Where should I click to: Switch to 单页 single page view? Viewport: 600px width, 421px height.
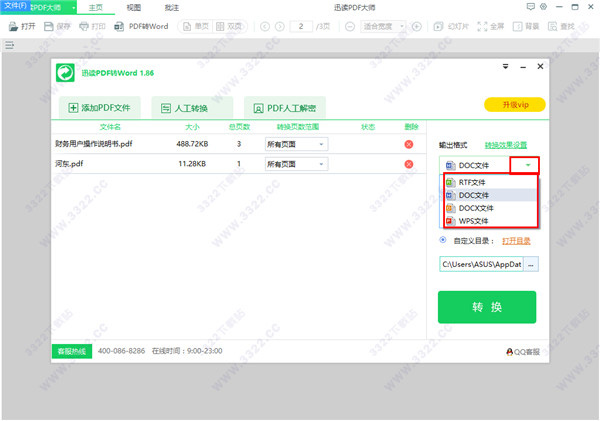[196, 26]
